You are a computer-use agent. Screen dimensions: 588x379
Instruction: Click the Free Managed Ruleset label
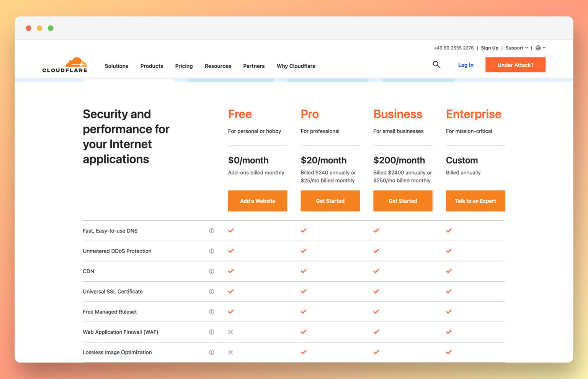109,312
